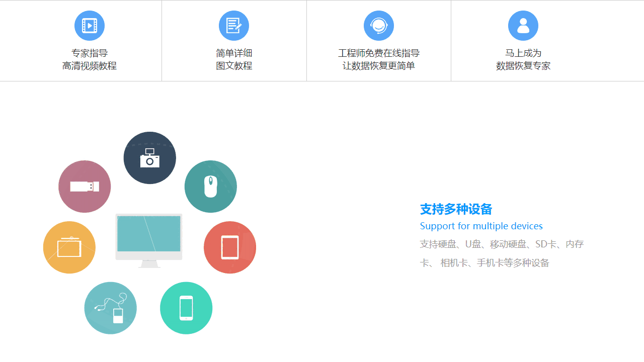Click the 高清视频教程 text
This screenshot has height=362, width=644.
[90, 65]
